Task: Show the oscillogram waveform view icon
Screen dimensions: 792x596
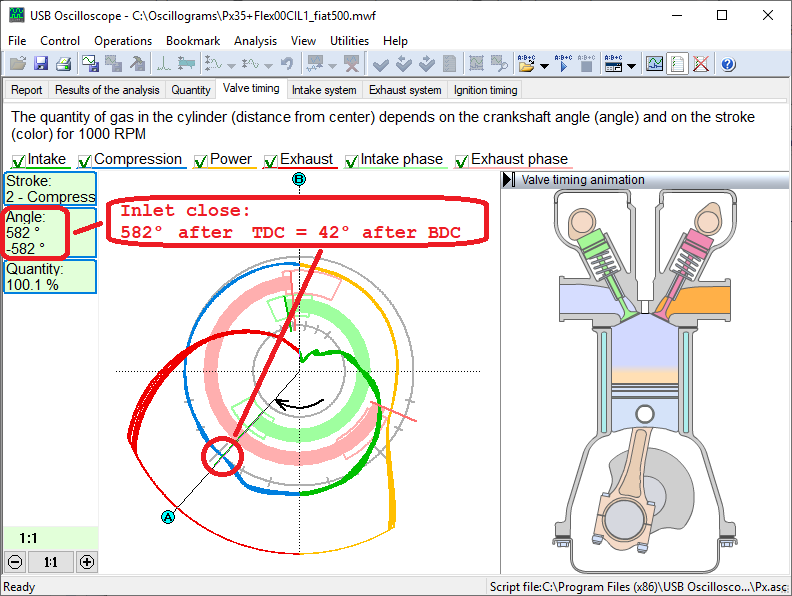Action: pyautogui.click(x=654, y=64)
